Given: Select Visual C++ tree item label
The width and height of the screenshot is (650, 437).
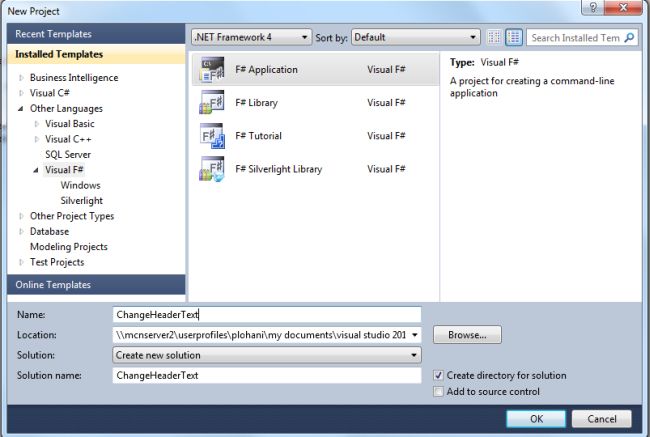Looking at the screenshot, I should point(68,139).
